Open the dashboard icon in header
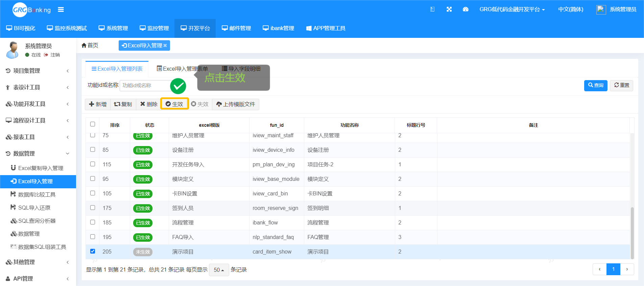644x286 pixels. (466, 9)
